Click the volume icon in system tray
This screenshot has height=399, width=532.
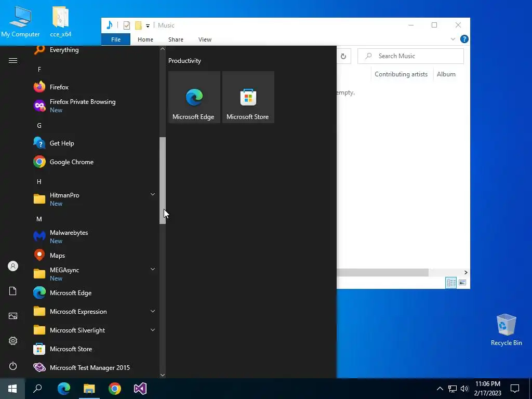pyautogui.click(x=465, y=389)
